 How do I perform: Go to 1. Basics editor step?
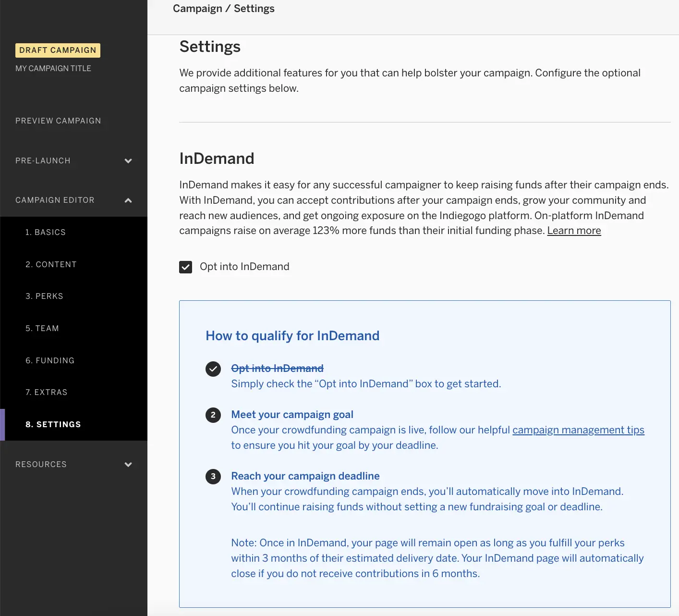pyautogui.click(x=46, y=232)
